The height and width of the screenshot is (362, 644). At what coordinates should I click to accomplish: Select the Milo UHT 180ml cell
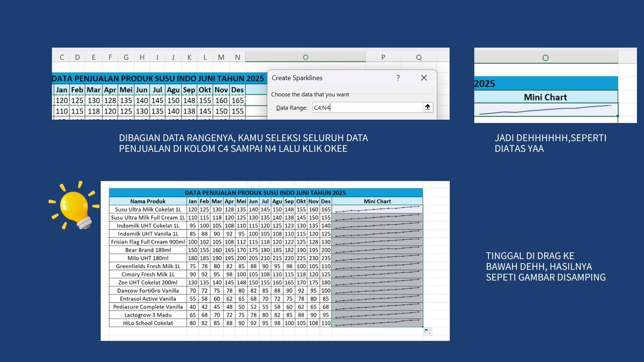(x=148, y=258)
